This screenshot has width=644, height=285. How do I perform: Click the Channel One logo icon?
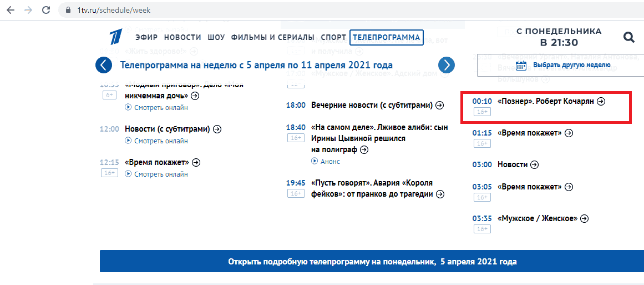(x=118, y=38)
